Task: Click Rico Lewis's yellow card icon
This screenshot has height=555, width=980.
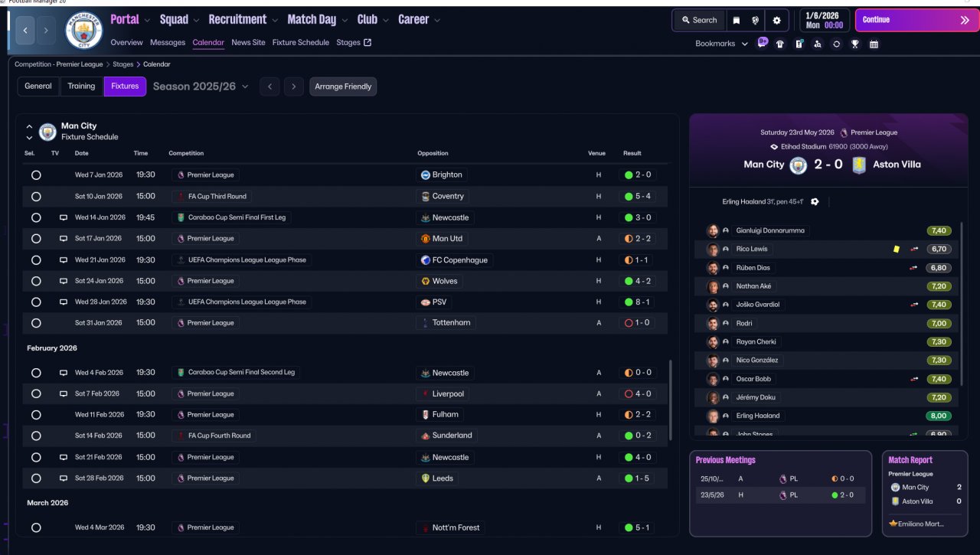Action: (896, 249)
